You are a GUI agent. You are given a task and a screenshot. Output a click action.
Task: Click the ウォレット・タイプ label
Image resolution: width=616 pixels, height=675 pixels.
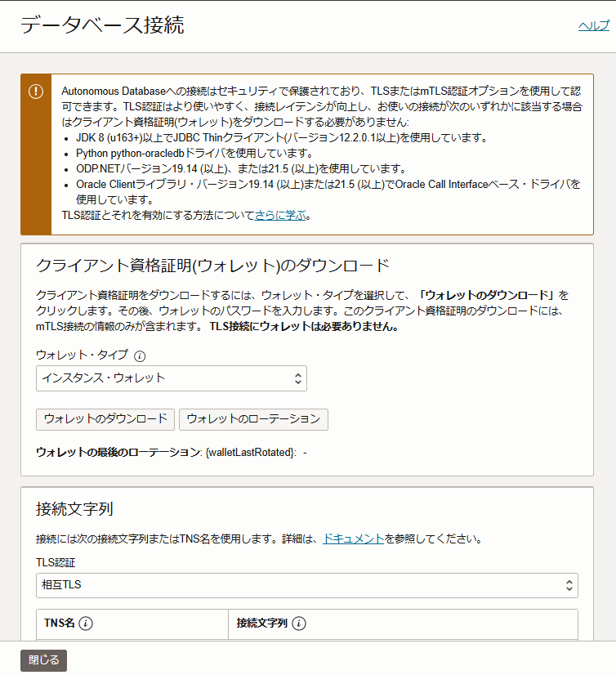82,355
